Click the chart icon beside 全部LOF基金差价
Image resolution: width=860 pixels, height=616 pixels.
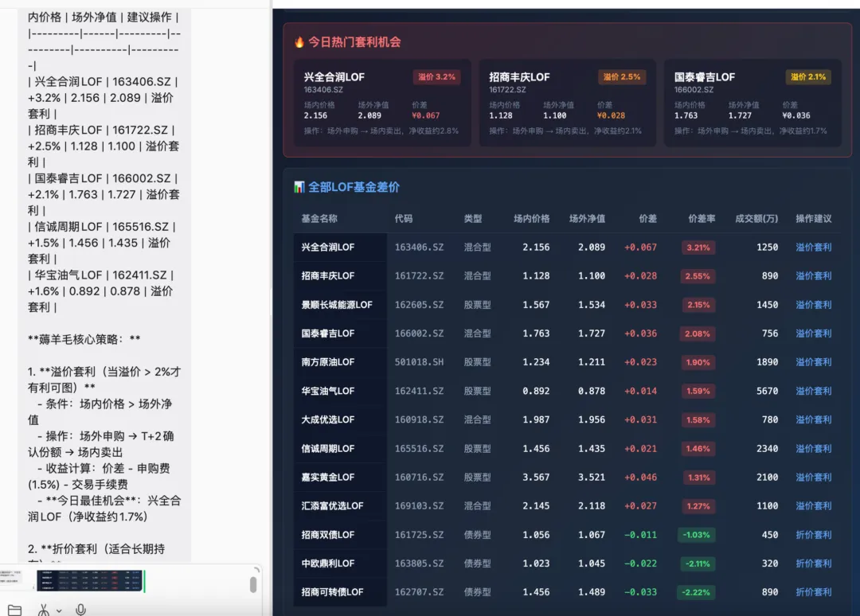[299, 187]
